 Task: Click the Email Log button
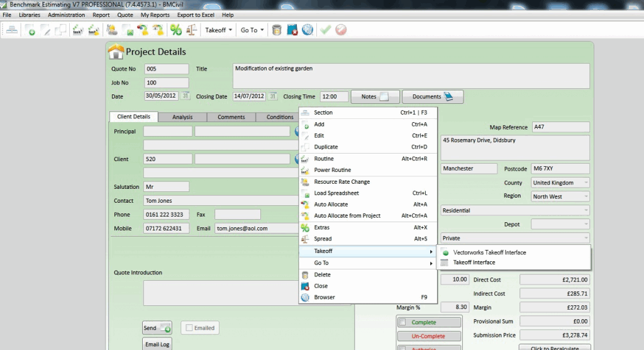[157, 344]
